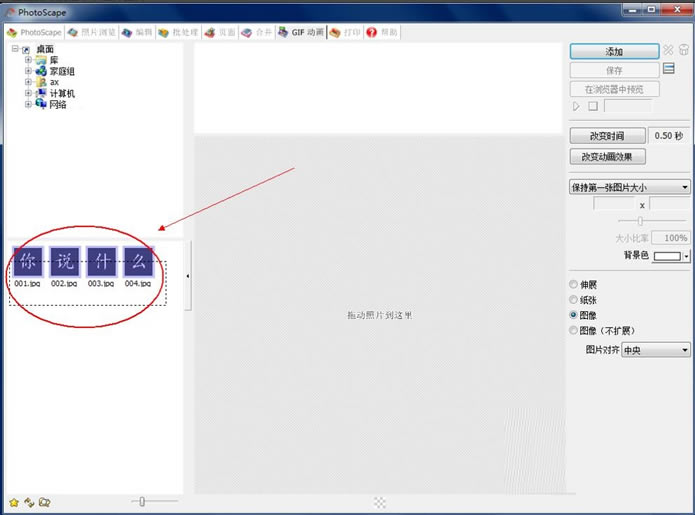Switch to the 页面 page tab

220,32
